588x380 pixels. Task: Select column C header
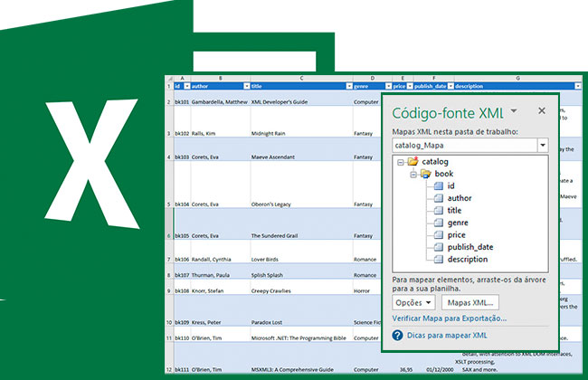[x=301, y=79]
